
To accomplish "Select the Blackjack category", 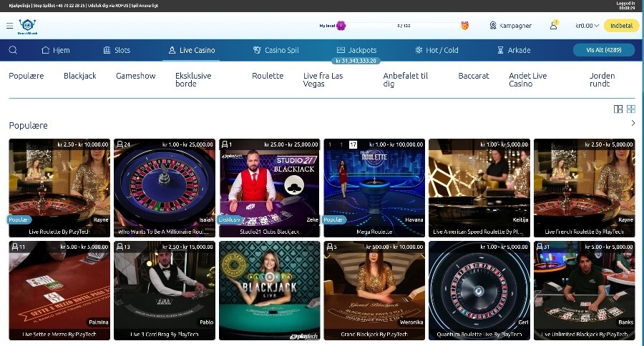I will coord(79,76).
